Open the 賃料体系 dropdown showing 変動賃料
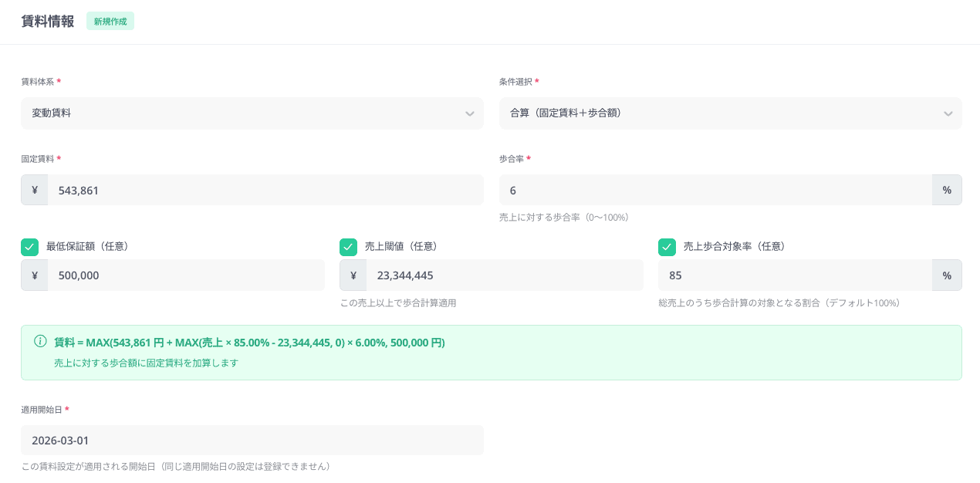 pyautogui.click(x=252, y=113)
